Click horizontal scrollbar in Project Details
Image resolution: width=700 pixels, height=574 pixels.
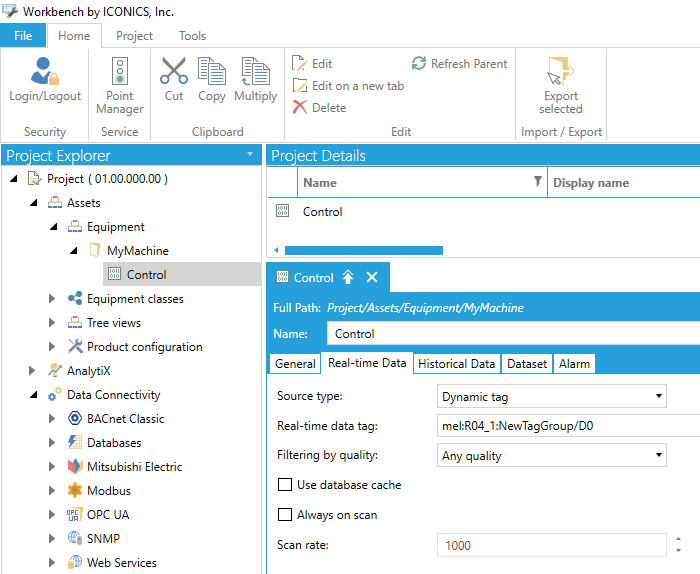click(364, 250)
